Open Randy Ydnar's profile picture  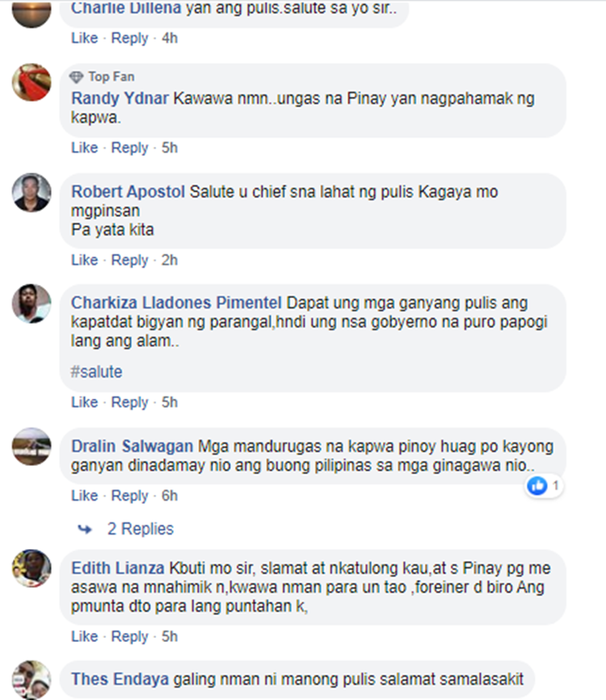32,82
